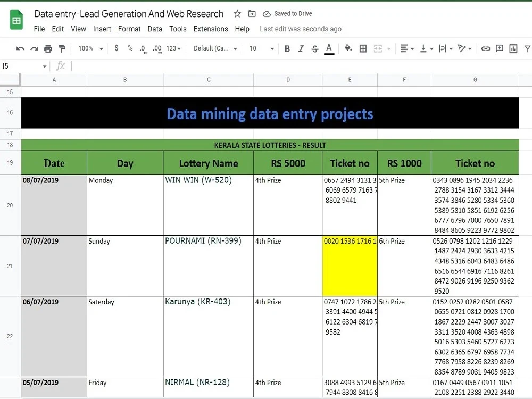532x399 pixels.
Task: Click the document title to rename
Action: tap(129, 14)
